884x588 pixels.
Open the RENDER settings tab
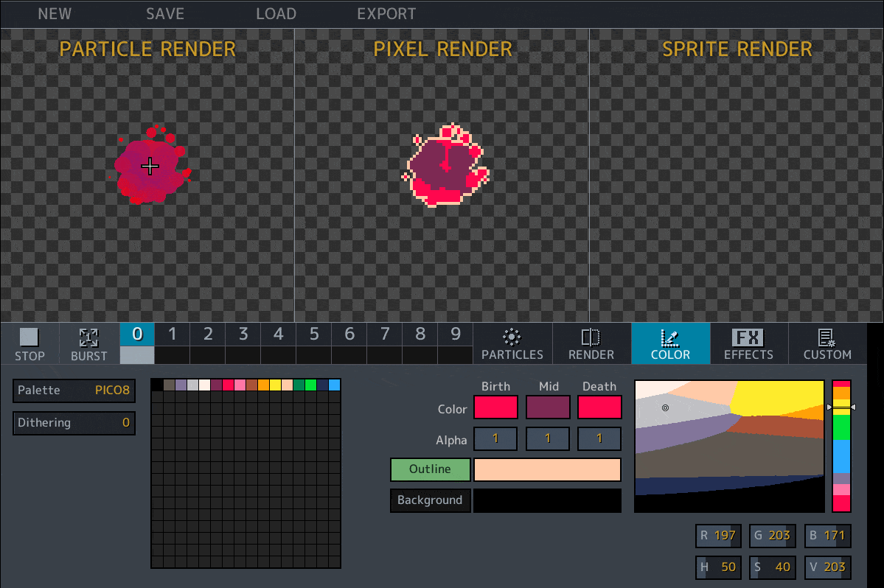(x=591, y=343)
